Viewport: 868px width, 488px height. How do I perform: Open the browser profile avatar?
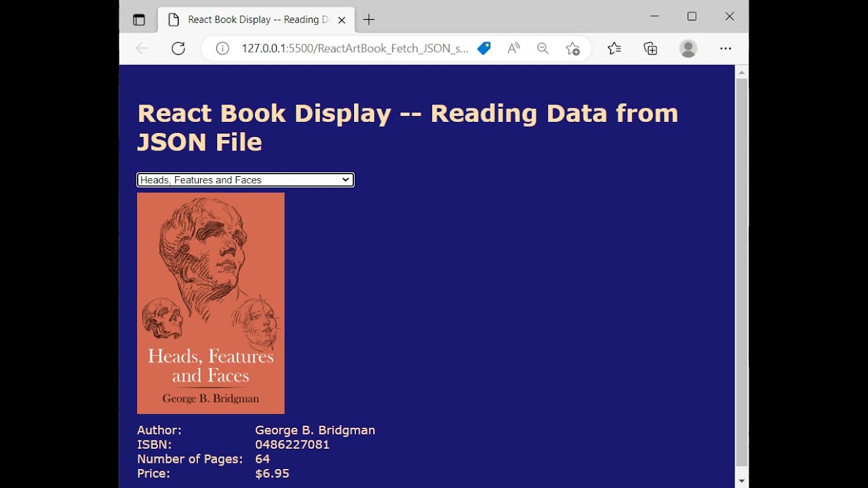tap(688, 48)
